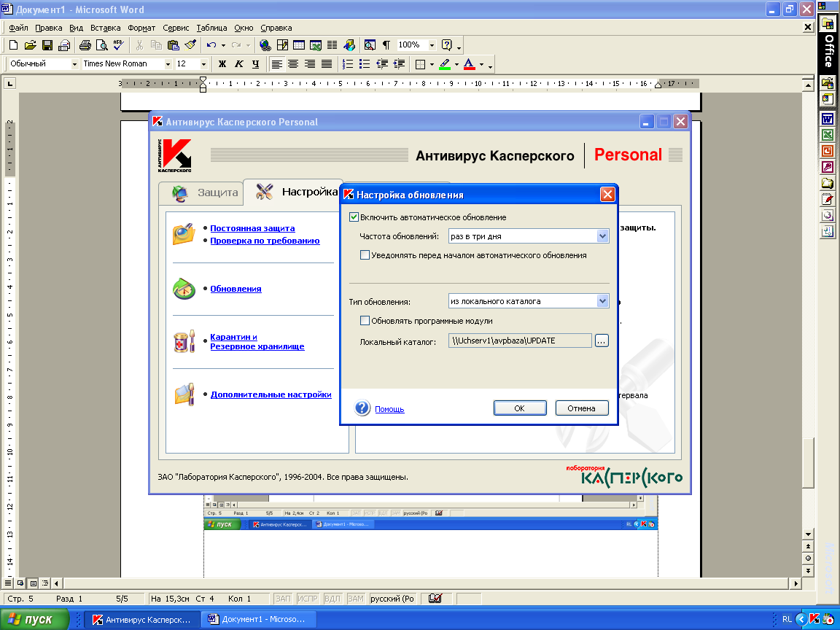The width and height of the screenshot is (840, 630).
Task: Confirm update settings with OK
Action: (520, 408)
